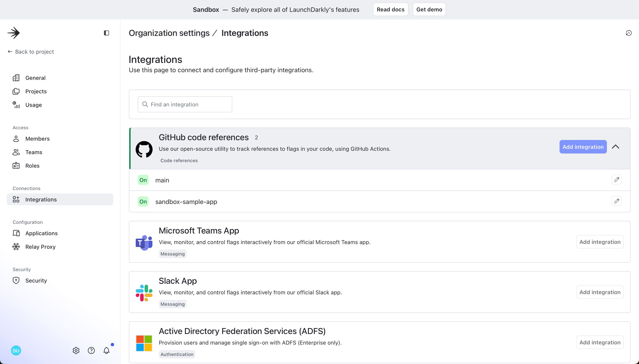The width and height of the screenshot is (639, 364).
Task: Click the DU user avatar
Action: point(16,350)
